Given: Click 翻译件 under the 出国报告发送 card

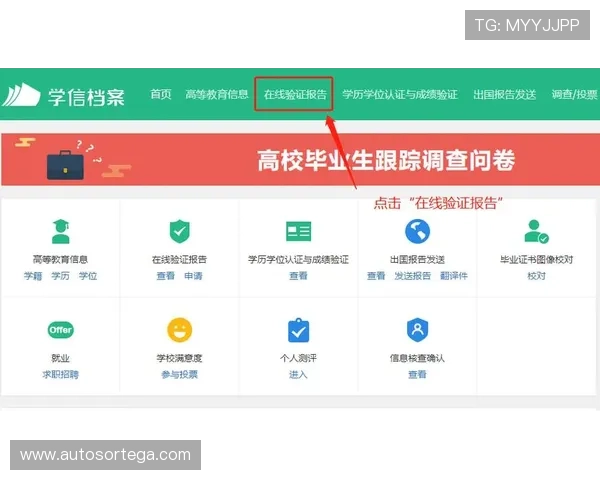Looking at the screenshot, I should tap(454, 276).
